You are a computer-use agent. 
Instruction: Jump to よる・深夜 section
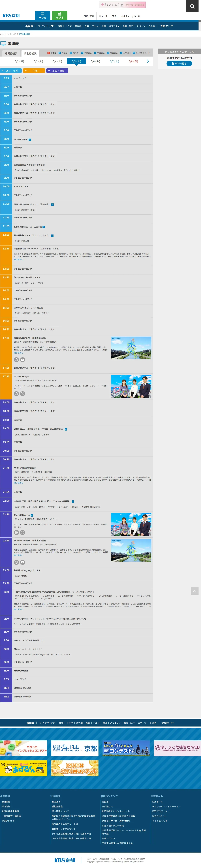pos(57,71)
